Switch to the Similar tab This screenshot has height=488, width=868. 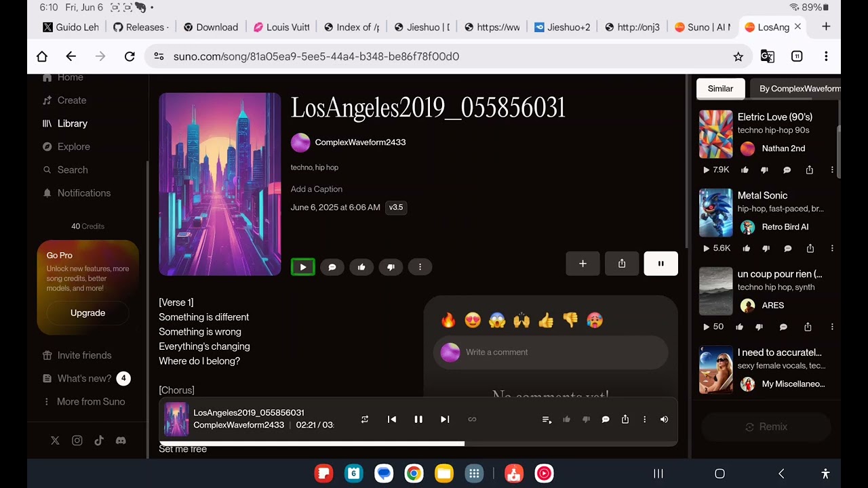coord(720,89)
